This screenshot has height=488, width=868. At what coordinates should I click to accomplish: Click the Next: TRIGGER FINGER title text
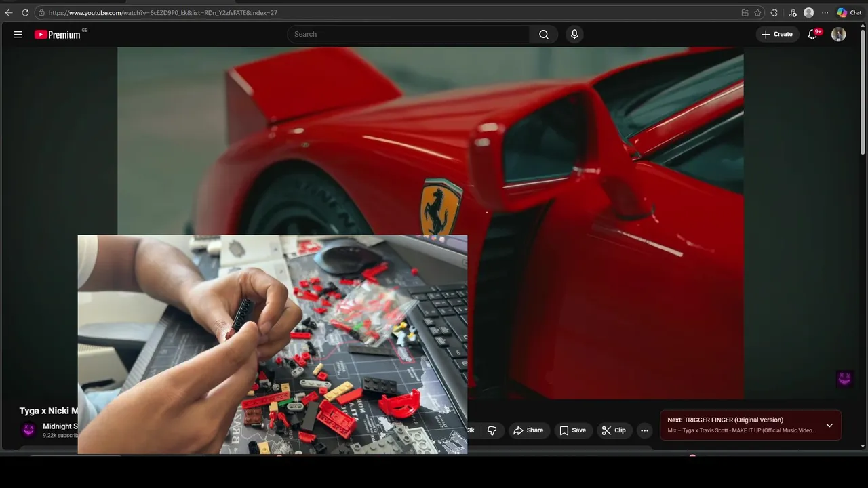point(725,420)
